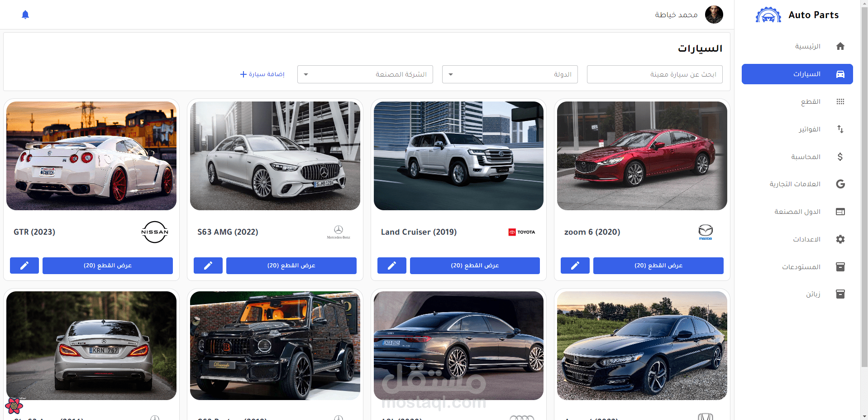Image resolution: width=868 pixels, height=420 pixels.
Task: Open القطع menu item
Action: (797, 101)
